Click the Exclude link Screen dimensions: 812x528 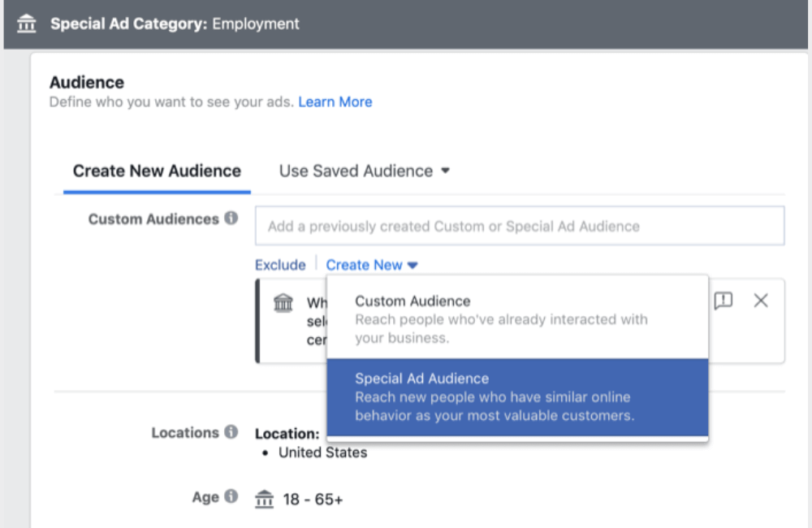280,265
